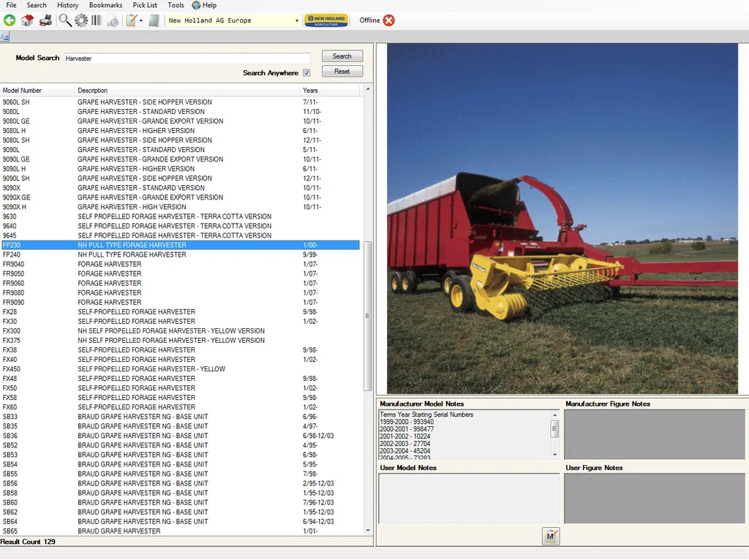This screenshot has width=749, height=560.
Task: Open the Help menu
Action: tap(205, 5)
